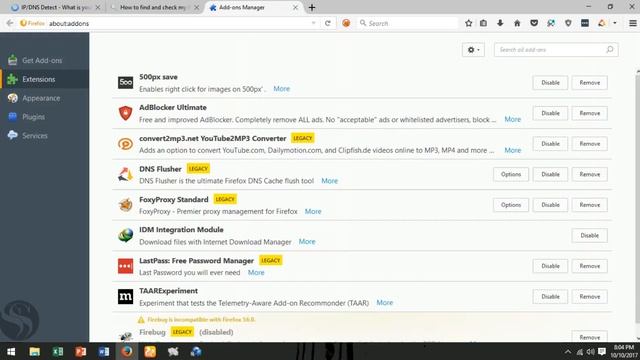The width and height of the screenshot is (640, 360).
Task: Click the Firefox taskbar icon
Action: coord(127,351)
